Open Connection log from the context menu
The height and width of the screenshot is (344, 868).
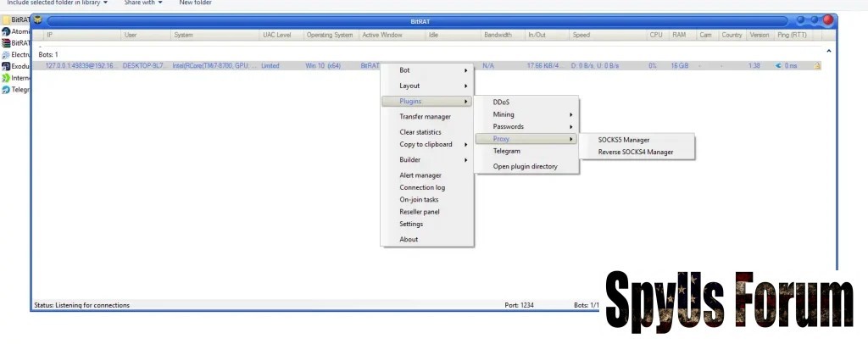point(422,187)
